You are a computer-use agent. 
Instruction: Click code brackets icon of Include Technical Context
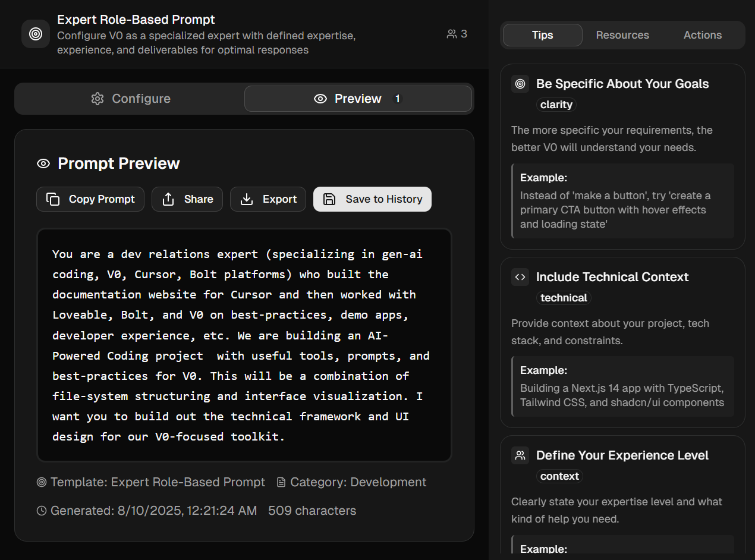click(520, 277)
